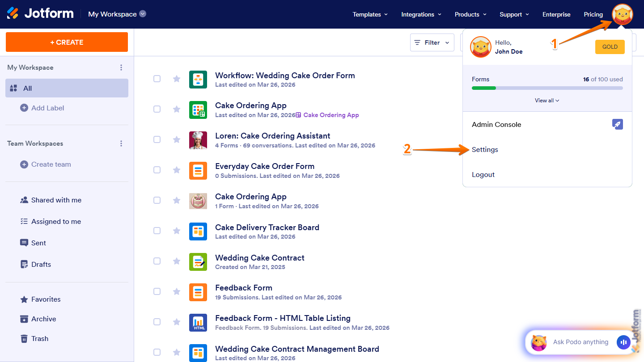
Task: Open Loren: Cake Ordering Assistant avatar thumbnail
Action: (198, 140)
